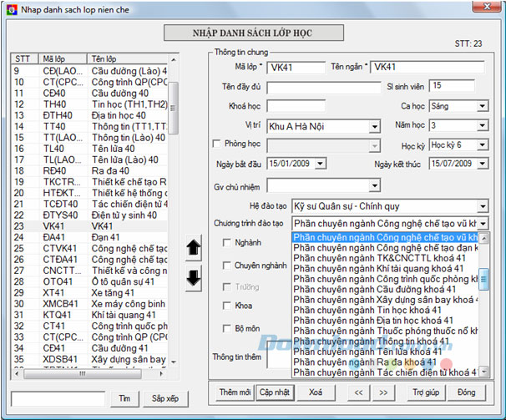
Task: Click the Thêm mới button
Action: [235, 392]
